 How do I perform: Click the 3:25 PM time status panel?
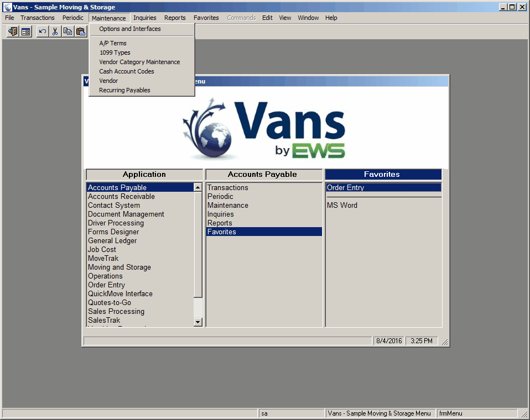[422, 341]
